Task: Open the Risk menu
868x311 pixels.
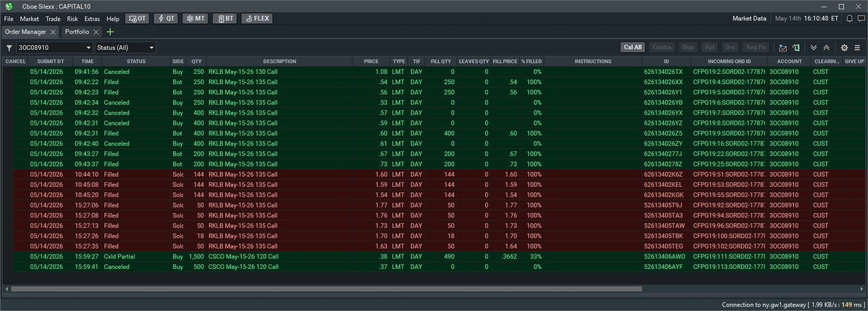Action: click(x=72, y=18)
